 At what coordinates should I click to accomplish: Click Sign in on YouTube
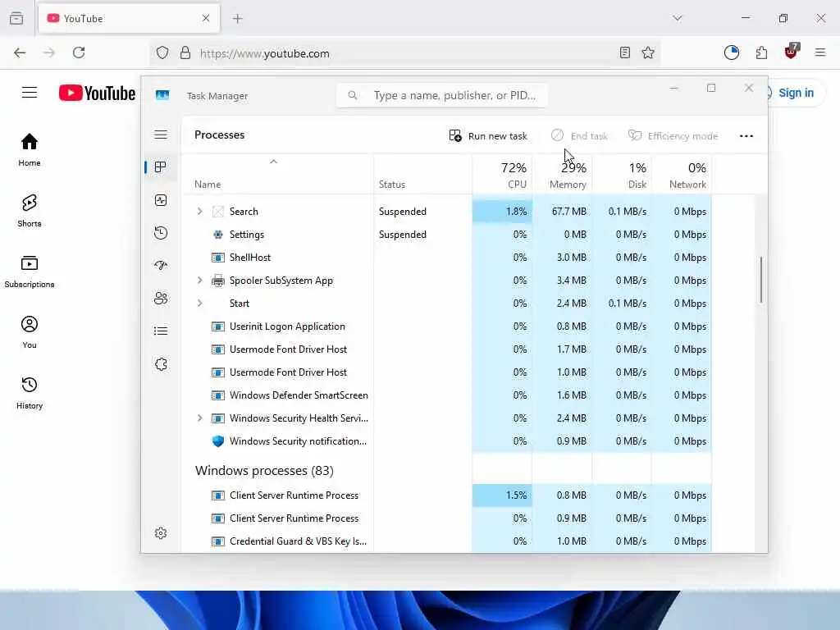coord(796,93)
